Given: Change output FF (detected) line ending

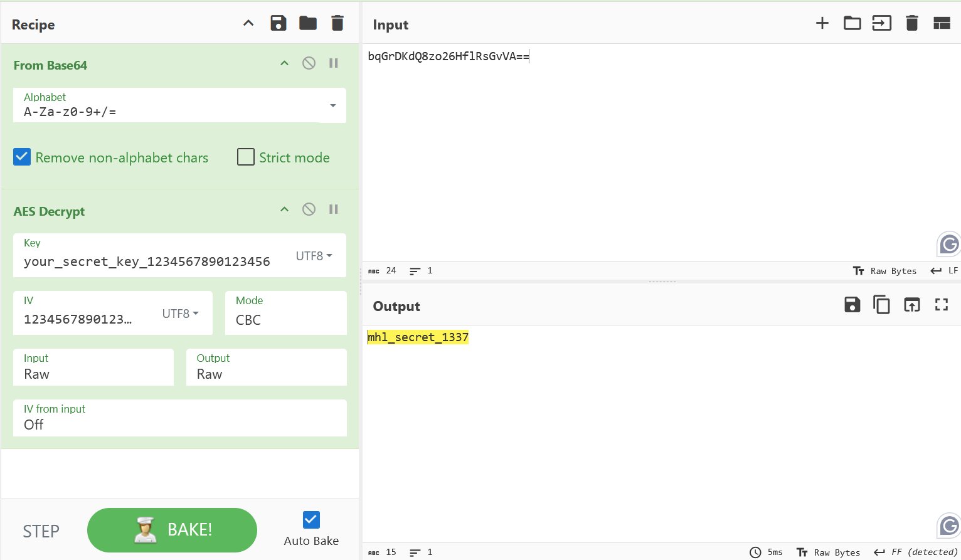Looking at the screenshot, I should (916, 552).
